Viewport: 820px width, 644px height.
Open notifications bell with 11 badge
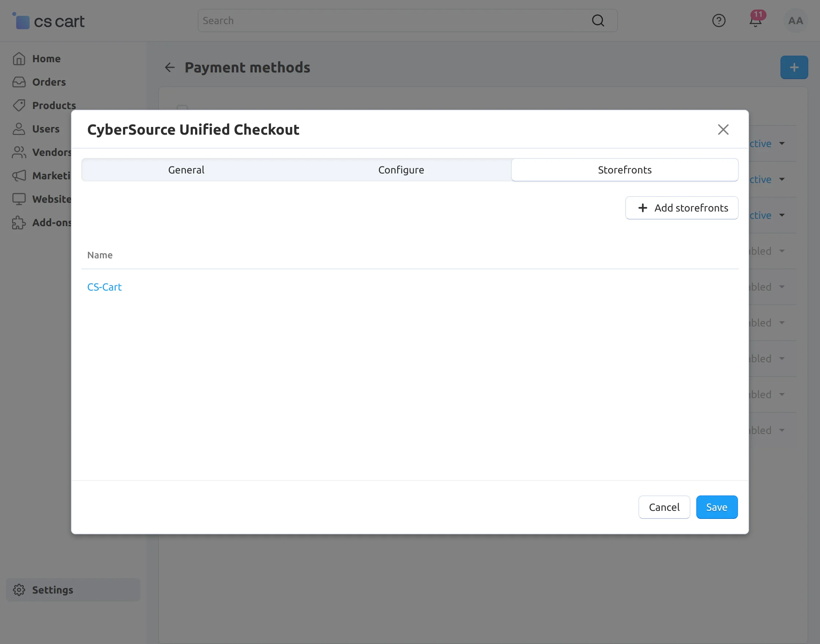[755, 21]
